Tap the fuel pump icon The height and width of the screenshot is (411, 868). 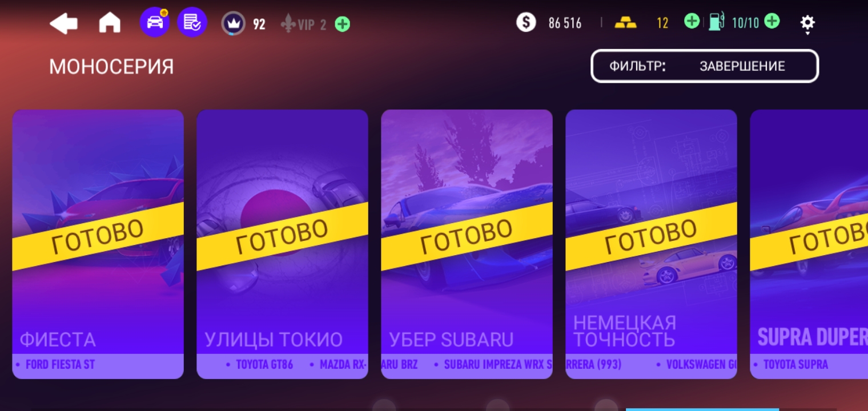[x=717, y=22]
